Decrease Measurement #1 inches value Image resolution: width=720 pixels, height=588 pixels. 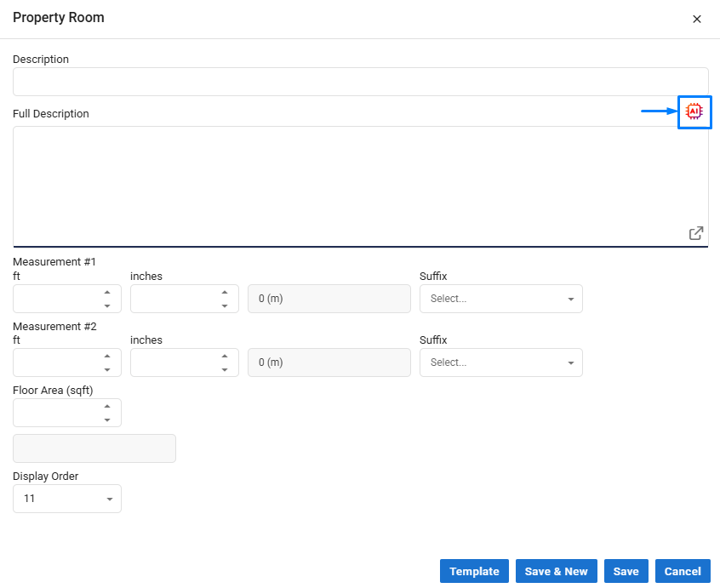point(225,305)
